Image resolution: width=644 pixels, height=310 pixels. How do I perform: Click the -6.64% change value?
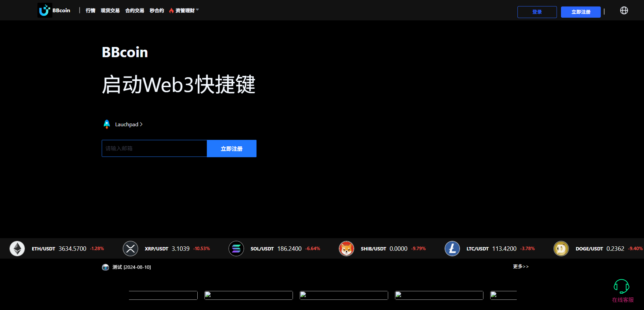[313, 249]
